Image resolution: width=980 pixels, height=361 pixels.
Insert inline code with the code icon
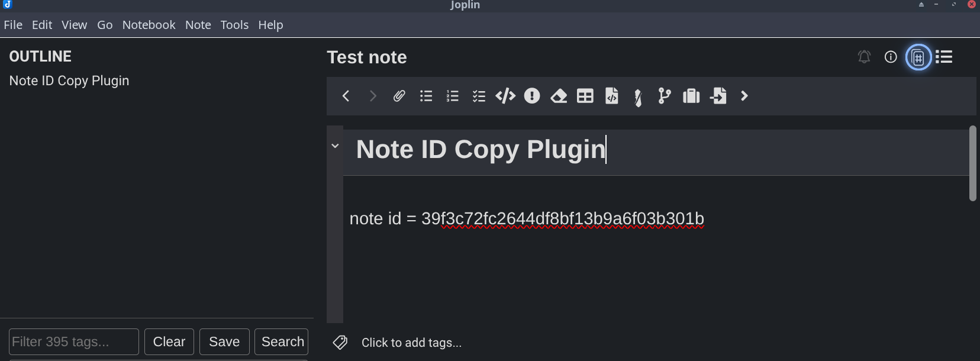[505, 96]
